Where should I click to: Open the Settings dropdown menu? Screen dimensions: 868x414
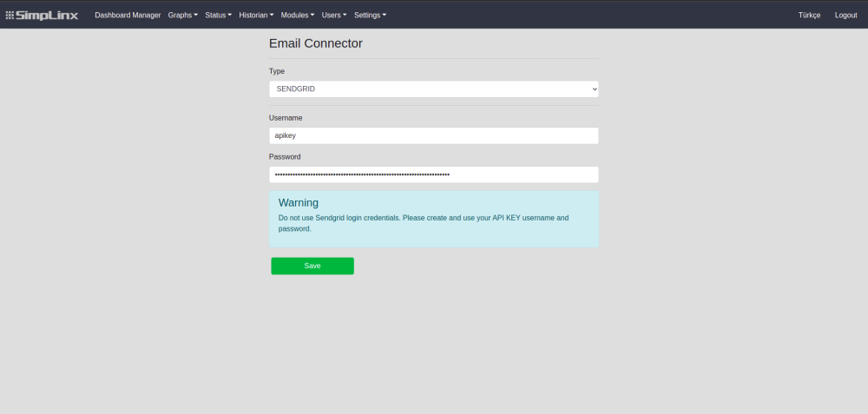pos(370,15)
